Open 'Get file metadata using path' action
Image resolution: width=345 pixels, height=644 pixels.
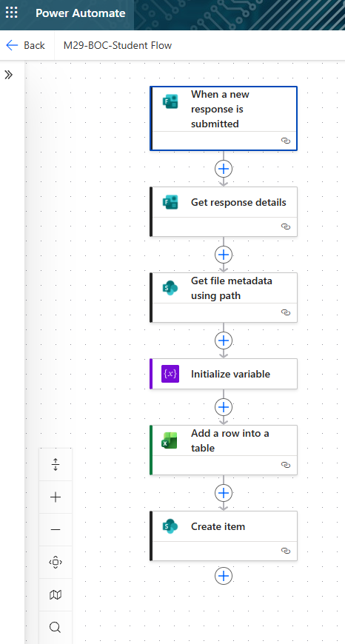coord(224,298)
